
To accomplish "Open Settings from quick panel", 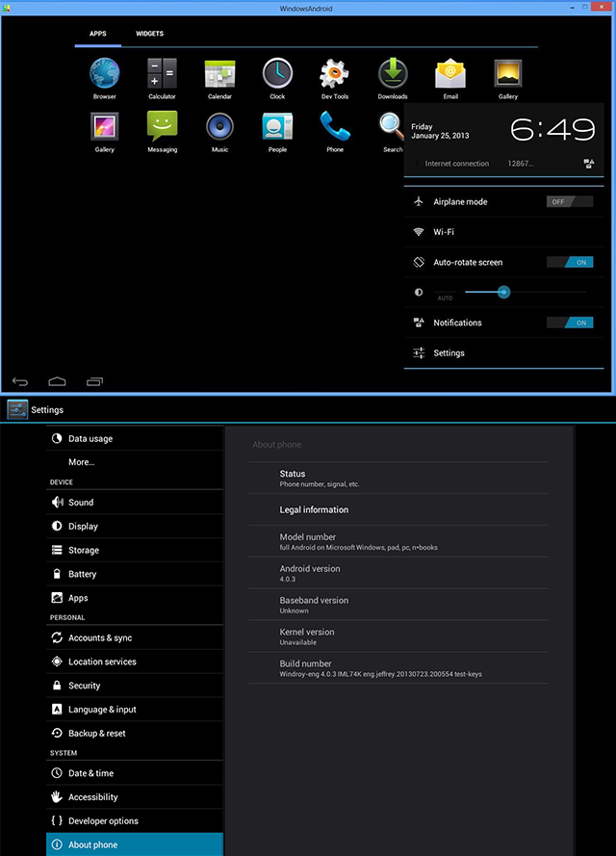I will click(449, 353).
